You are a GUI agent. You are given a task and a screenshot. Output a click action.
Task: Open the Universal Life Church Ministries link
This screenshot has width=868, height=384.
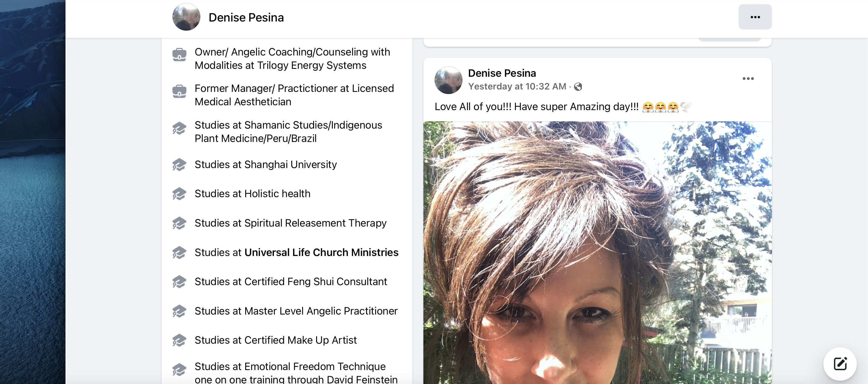click(x=321, y=252)
